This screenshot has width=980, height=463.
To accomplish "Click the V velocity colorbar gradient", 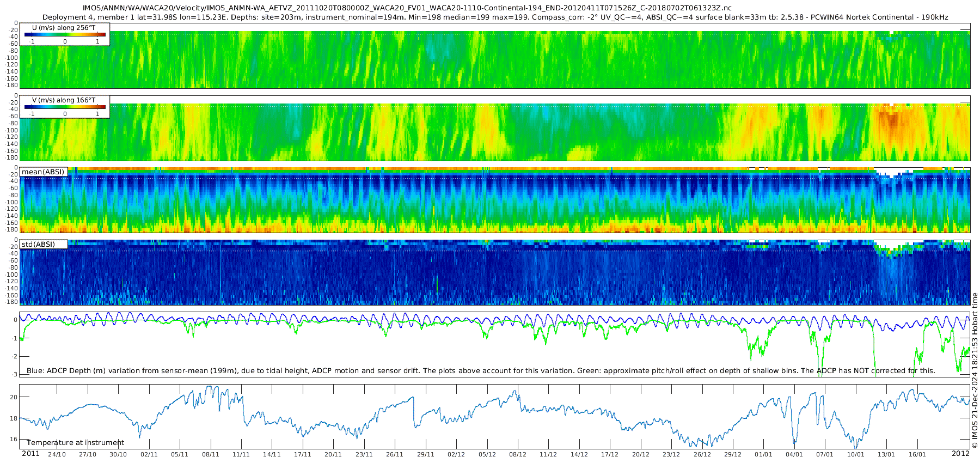I will (x=65, y=107).
